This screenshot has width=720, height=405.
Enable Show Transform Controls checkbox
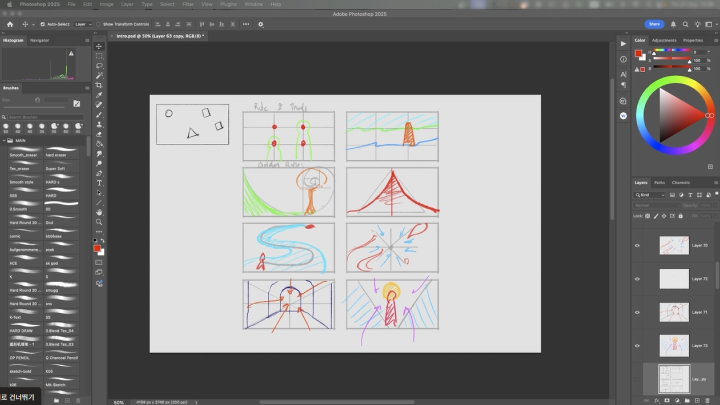pyautogui.click(x=99, y=23)
